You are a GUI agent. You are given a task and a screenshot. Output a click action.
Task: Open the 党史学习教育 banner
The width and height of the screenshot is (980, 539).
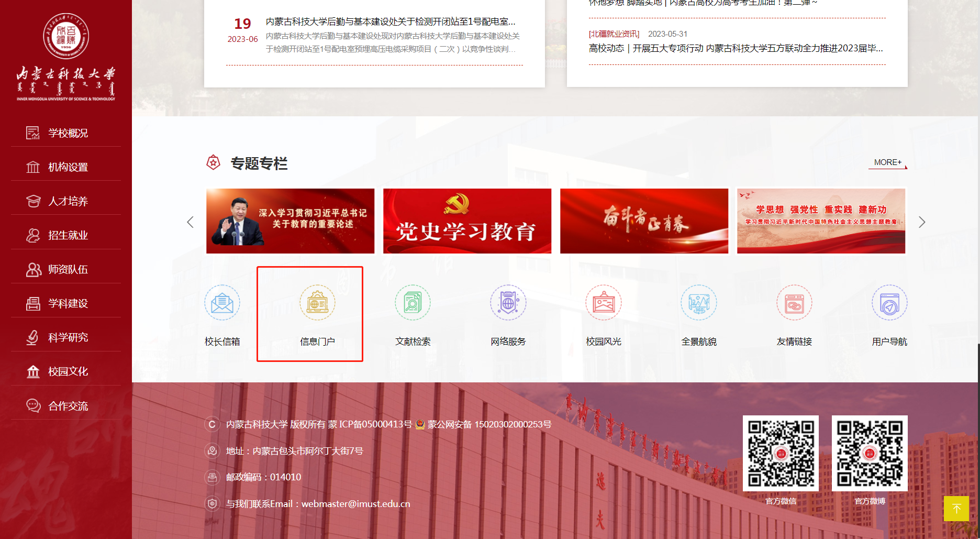click(466, 221)
